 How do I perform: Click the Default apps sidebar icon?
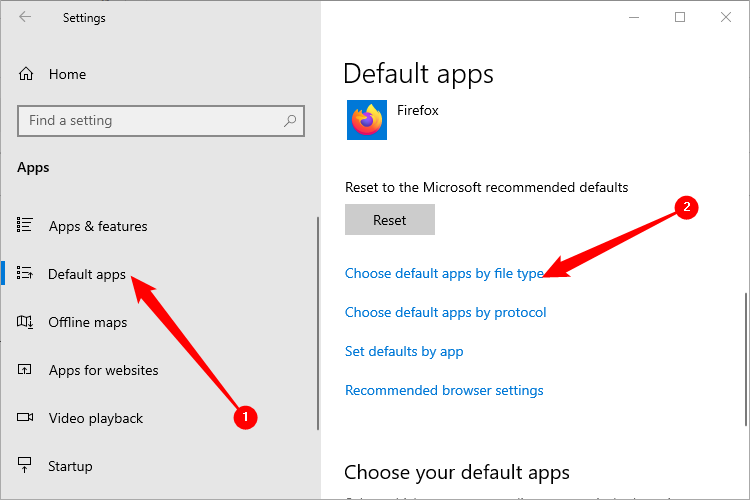(27, 274)
